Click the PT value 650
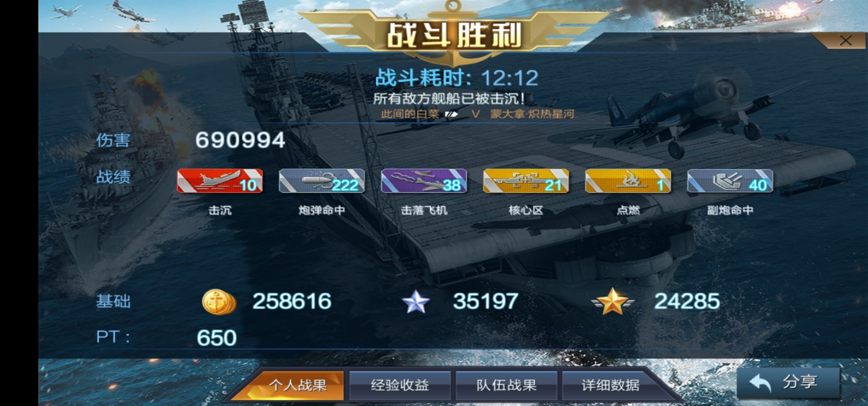This screenshot has height=406, width=868. pyautogui.click(x=217, y=338)
